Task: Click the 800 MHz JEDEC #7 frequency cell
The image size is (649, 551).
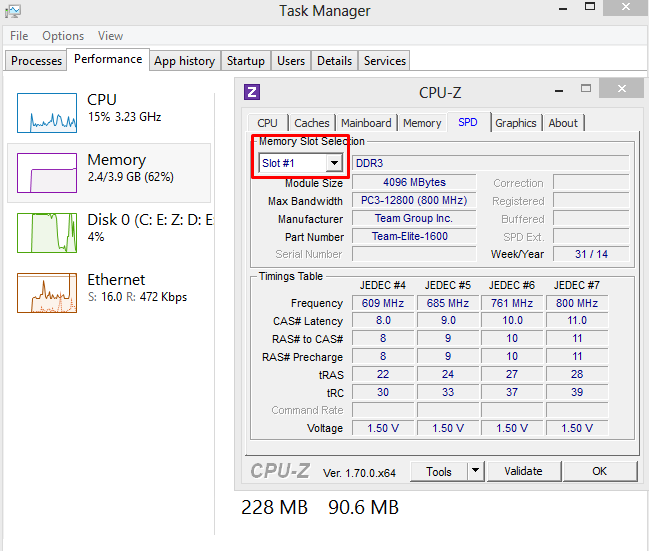Action: 577,303
